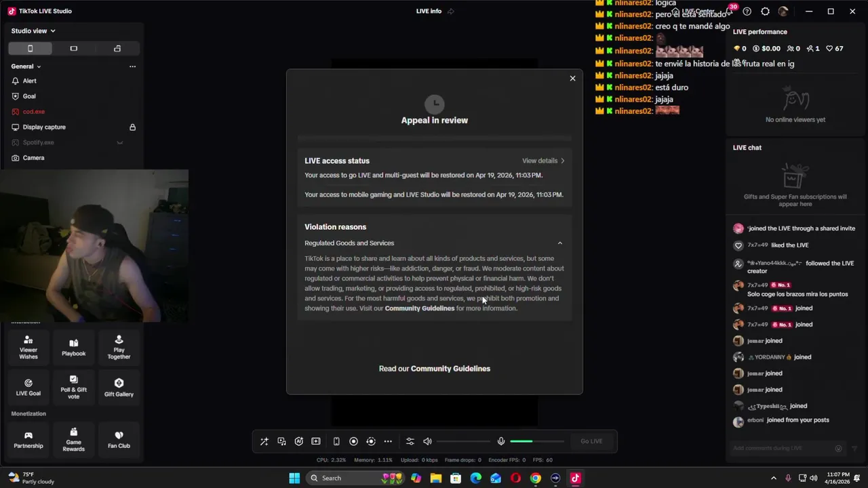This screenshot has width=868, height=488.
Task: Open the Playbook tool
Action: 74,347
